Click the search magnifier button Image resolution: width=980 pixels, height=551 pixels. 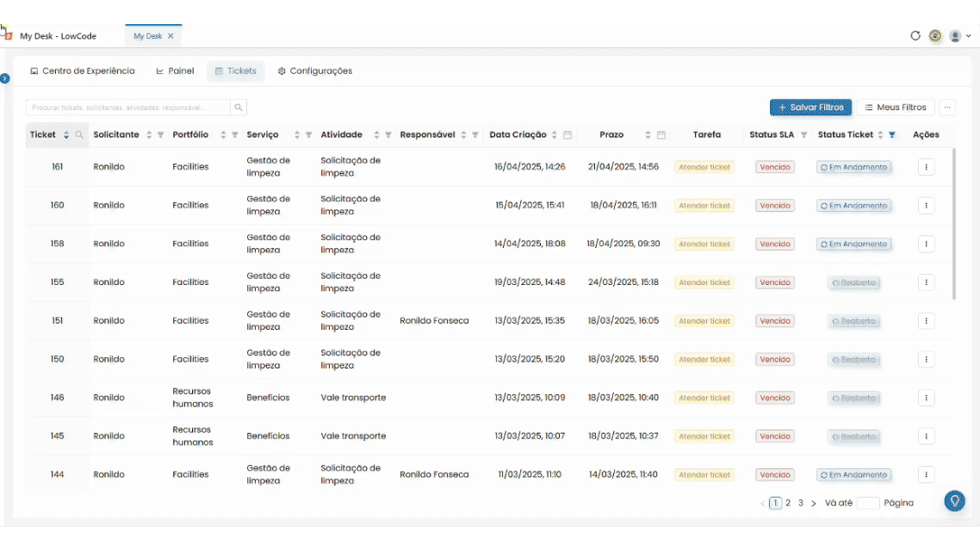coord(239,108)
